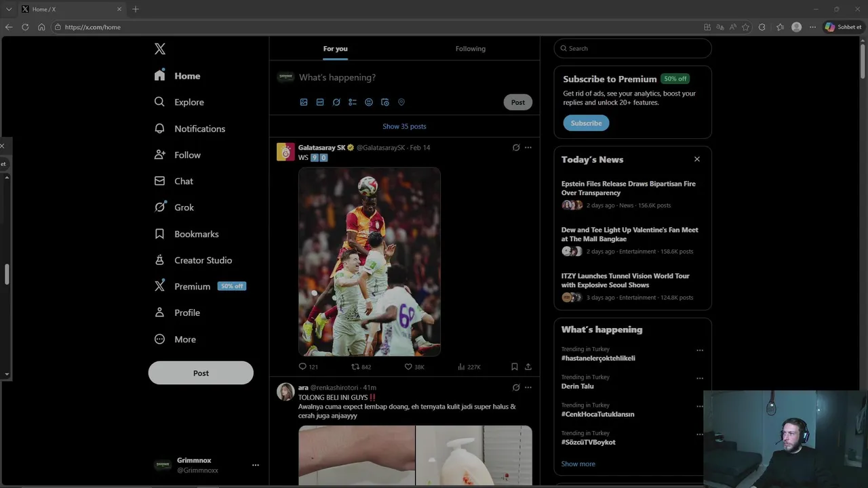Click the large sidebar Post button
Image resolution: width=868 pixels, height=488 pixels.
click(201, 373)
